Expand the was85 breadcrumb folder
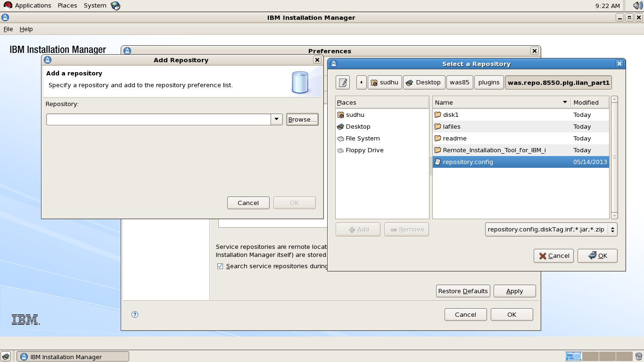 click(x=460, y=82)
